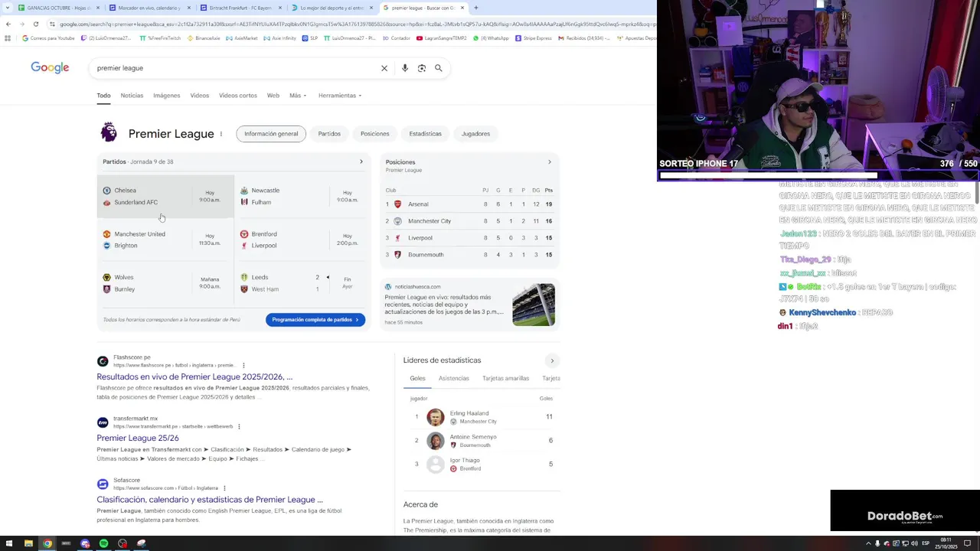Image resolution: width=980 pixels, height=551 pixels.
Task: Switch to the Videos cortos search tab
Action: [x=238, y=96]
